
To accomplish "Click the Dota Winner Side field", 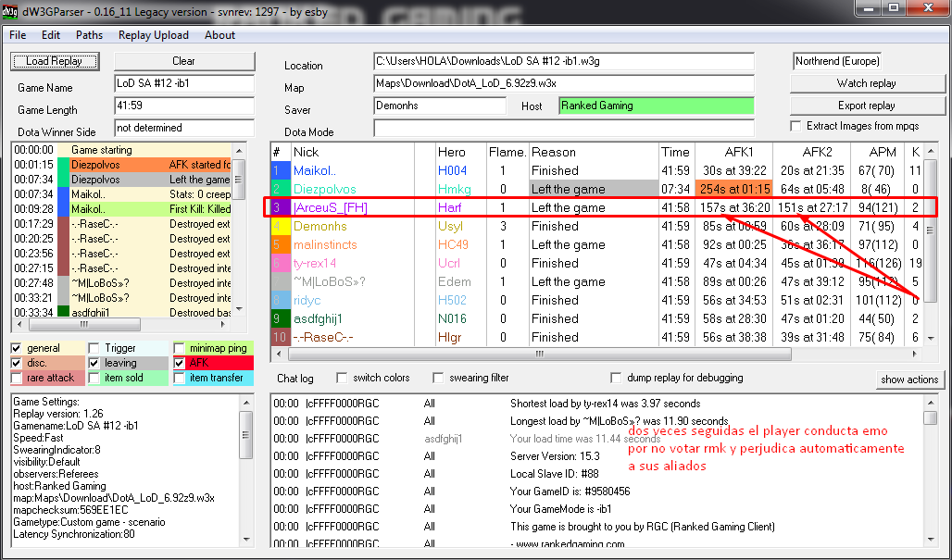I will pos(184,128).
